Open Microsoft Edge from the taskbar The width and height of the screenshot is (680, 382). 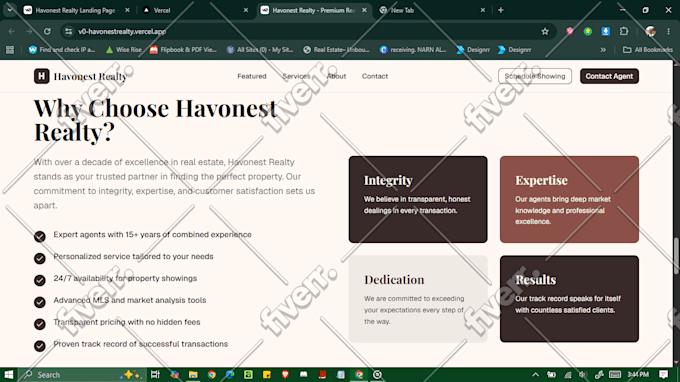[230, 375]
